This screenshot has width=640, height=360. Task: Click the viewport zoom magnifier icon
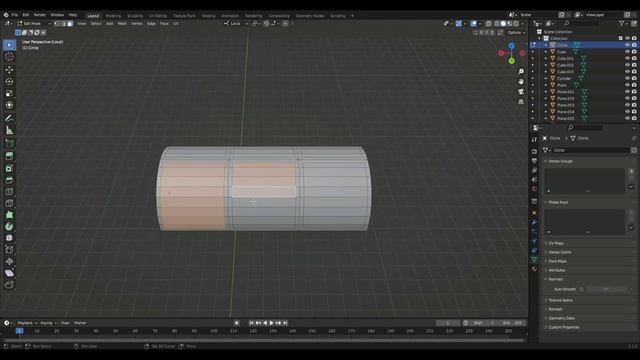(x=521, y=72)
